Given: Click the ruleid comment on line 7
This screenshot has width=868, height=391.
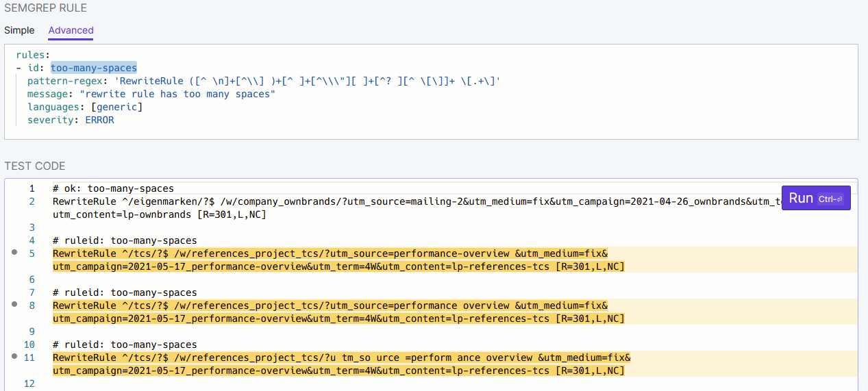Looking at the screenshot, I should click(125, 292).
